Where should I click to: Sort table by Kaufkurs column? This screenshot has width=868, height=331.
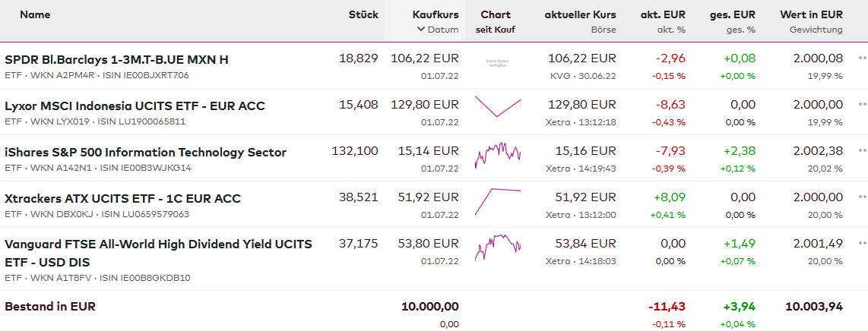tap(436, 14)
